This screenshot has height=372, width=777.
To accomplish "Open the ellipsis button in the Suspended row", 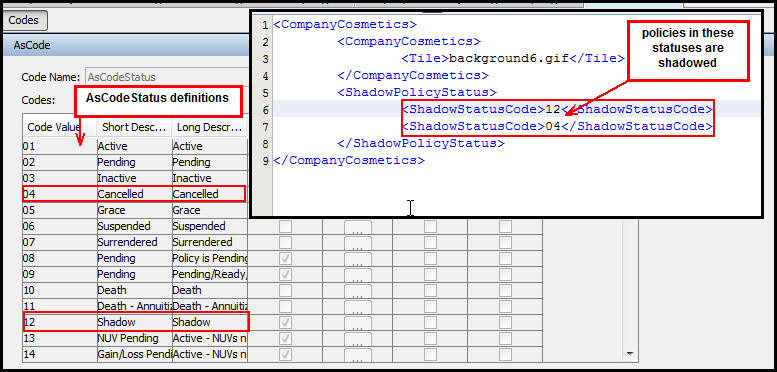I will click(x=358, y=228).
